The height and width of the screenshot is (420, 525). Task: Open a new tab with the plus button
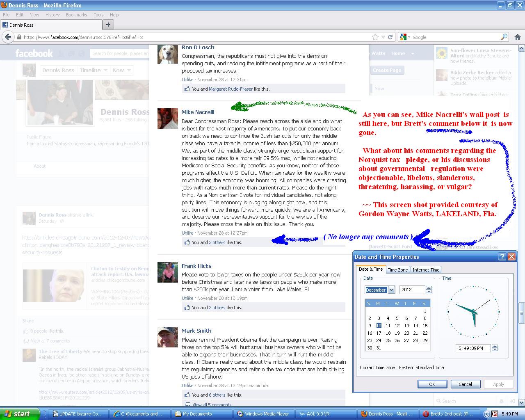(108, 25)
